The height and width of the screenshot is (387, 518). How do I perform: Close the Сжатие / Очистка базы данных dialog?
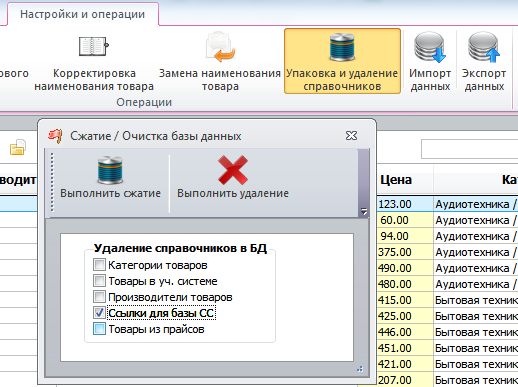(351, 136)
